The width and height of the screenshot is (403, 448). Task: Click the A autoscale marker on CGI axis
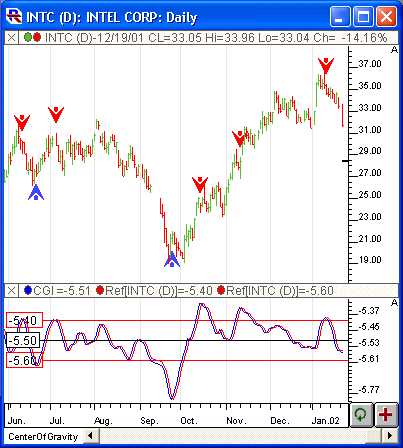[394, 303]
